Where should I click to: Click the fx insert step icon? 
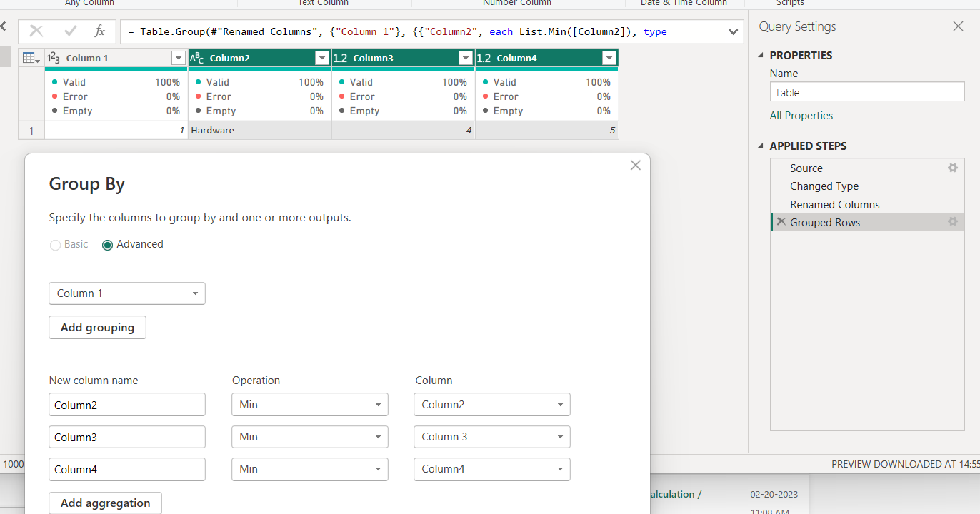(x=100, y=31)
